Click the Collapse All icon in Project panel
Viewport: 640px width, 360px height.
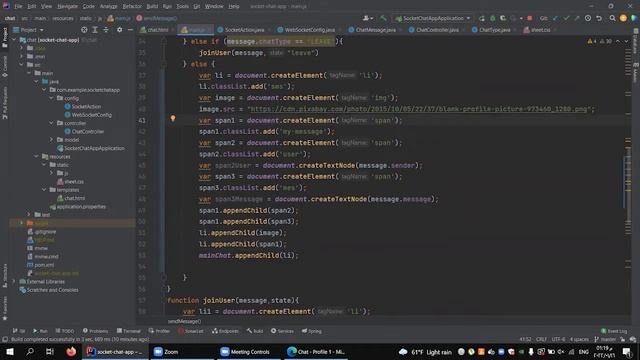click(x=106, y=30)
